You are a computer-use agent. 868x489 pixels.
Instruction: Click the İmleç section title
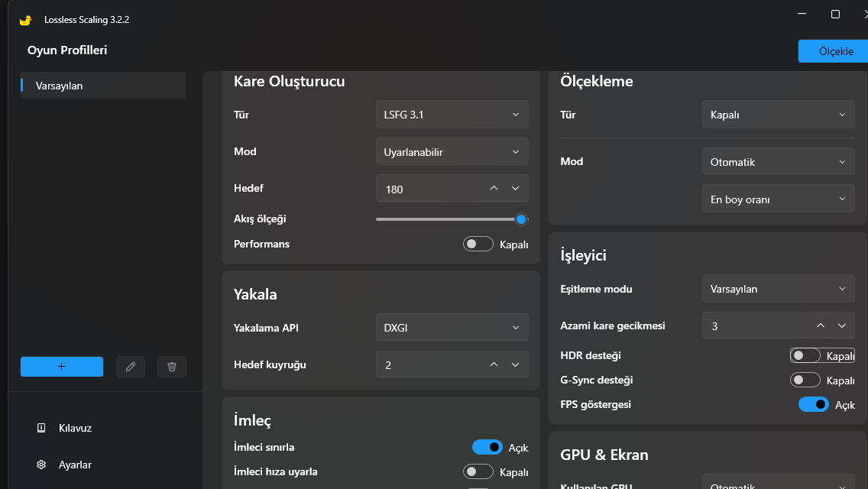[252, 420]
